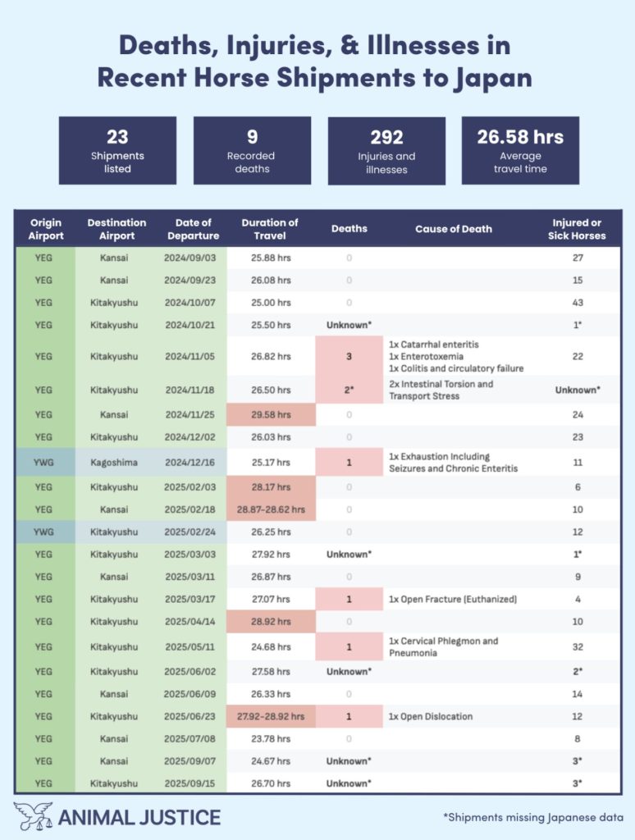
Task: Click the 'Unknown*' injured cell for 2024/11/18
Action: click(x=578, y=390)
